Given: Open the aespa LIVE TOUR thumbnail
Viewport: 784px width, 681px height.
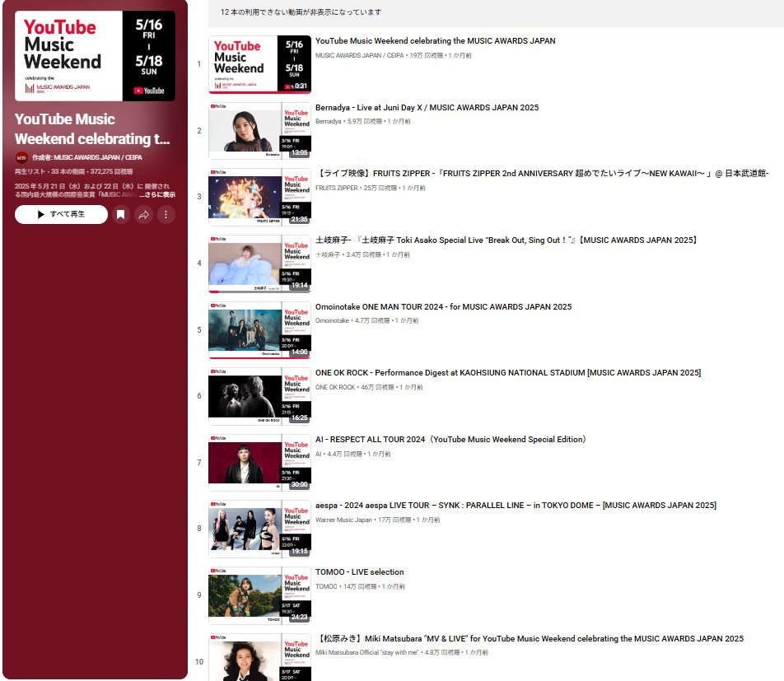Looking at the screenshot, I should 259,529.
